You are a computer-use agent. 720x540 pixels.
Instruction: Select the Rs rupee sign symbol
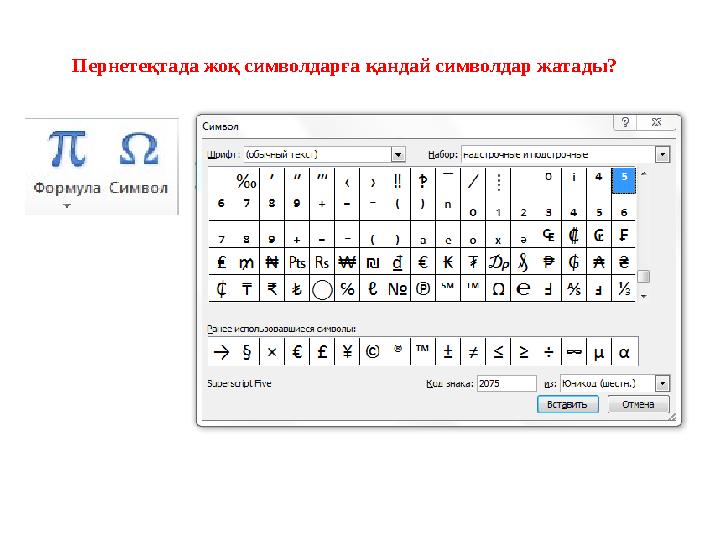(x=322, y=262)
